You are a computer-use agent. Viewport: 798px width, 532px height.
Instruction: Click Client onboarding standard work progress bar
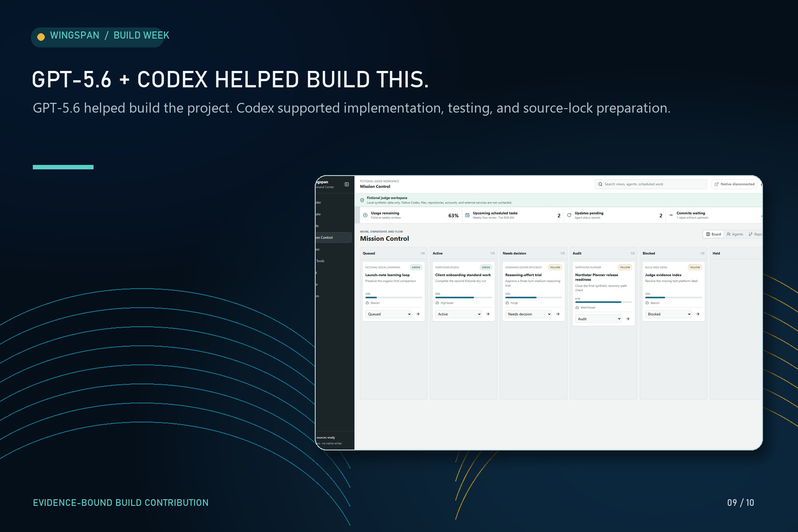[x=464, y=297]
